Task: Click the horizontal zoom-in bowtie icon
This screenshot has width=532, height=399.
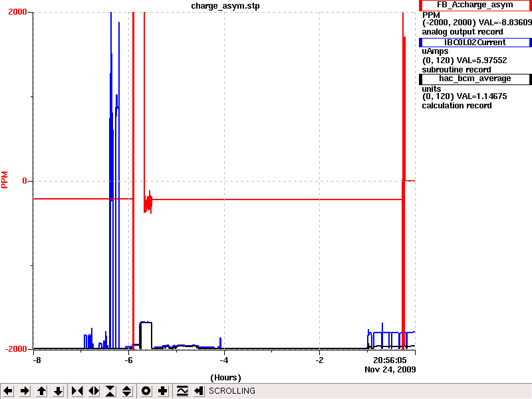Action: click(x=77, y=391)
